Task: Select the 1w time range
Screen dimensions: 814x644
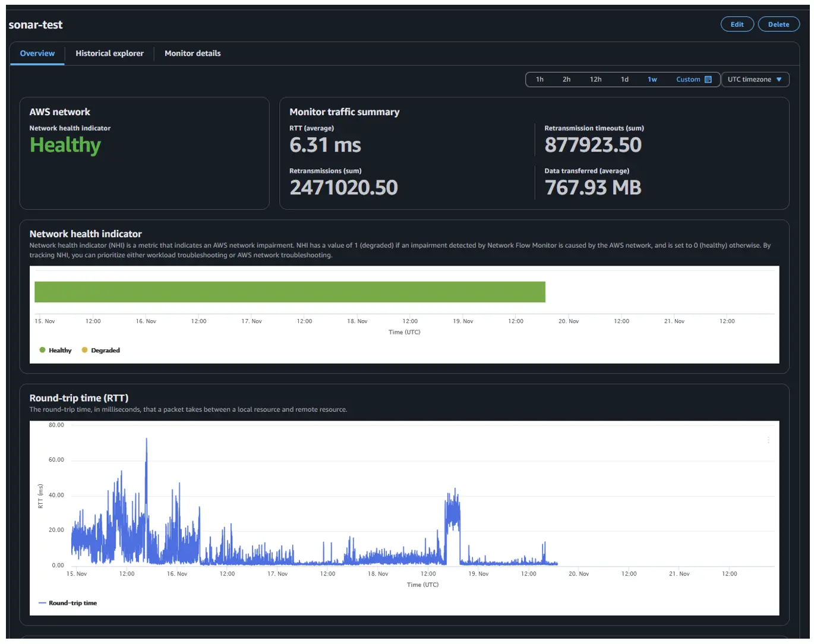Action: pyautogui.click(x=652, y=80)
